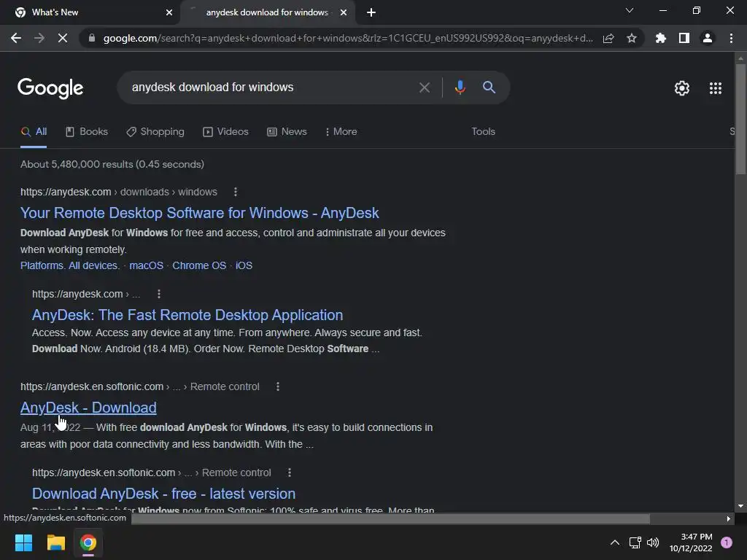Share this page icon in address bar

point(608,38)
